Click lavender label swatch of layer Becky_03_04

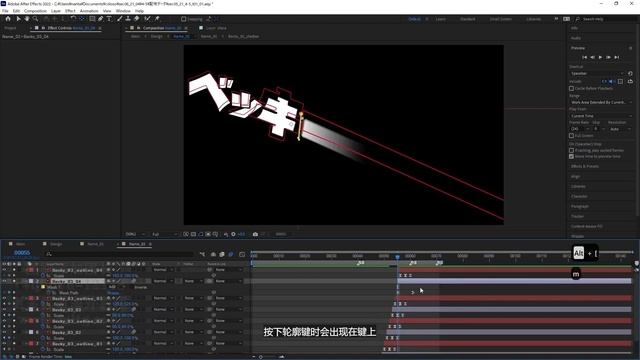tap(31, 281)
